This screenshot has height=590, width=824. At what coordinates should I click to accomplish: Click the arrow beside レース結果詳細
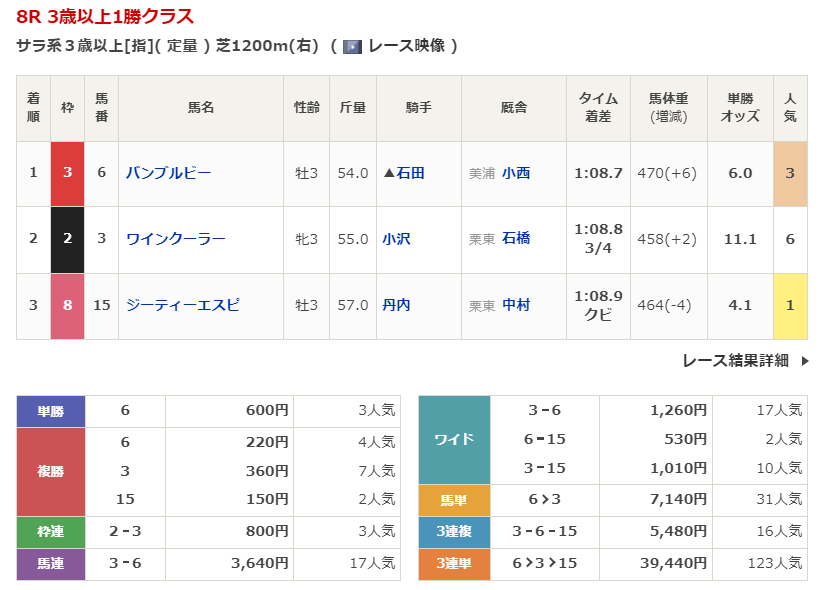point(805,361)
